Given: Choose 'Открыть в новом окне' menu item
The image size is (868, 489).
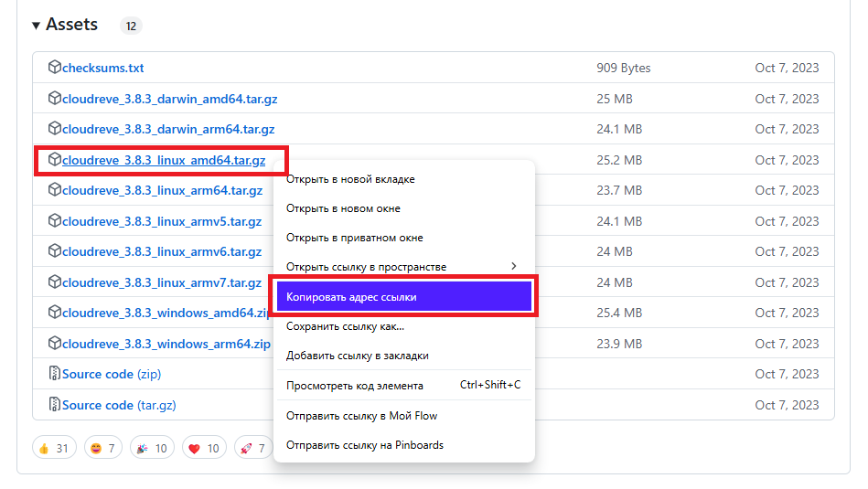Looking at the screenshot, I should click(x=404, y=208).
